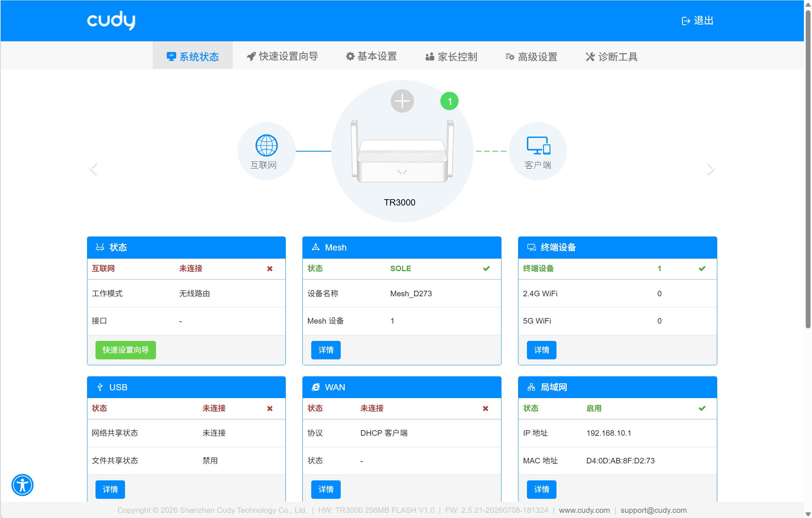Image resolution: width=812 pixels, height=518 pixels.
Task: Open the 基本设置 tab
Action: click(x=371, y=56)
